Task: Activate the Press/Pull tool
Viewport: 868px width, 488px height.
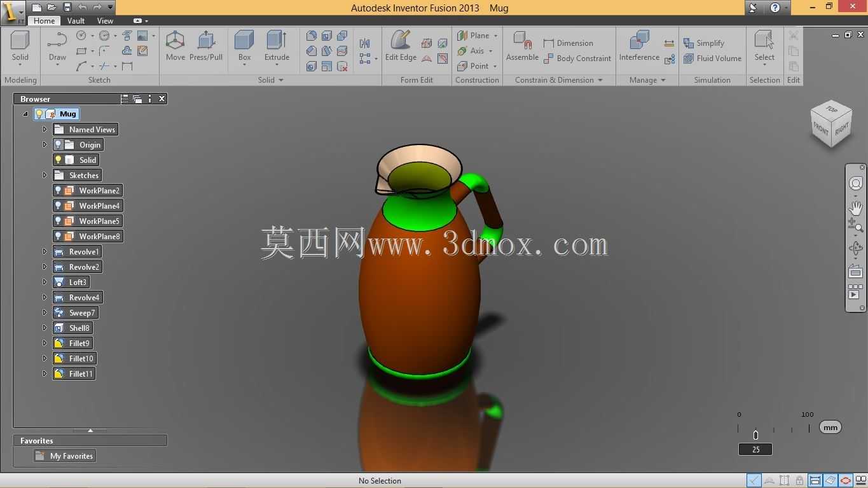Action: pos(206,46)
